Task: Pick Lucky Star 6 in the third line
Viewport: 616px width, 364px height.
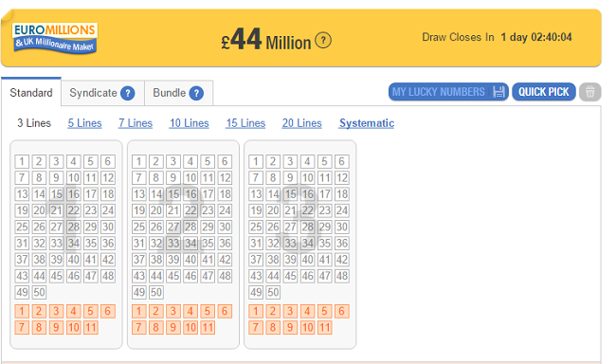Action: coord(342,311)
